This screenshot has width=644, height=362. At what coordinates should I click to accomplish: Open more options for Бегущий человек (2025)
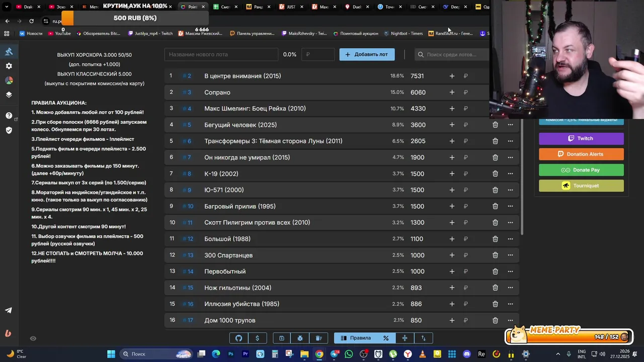pyautogui.click(x=510, y=125)
